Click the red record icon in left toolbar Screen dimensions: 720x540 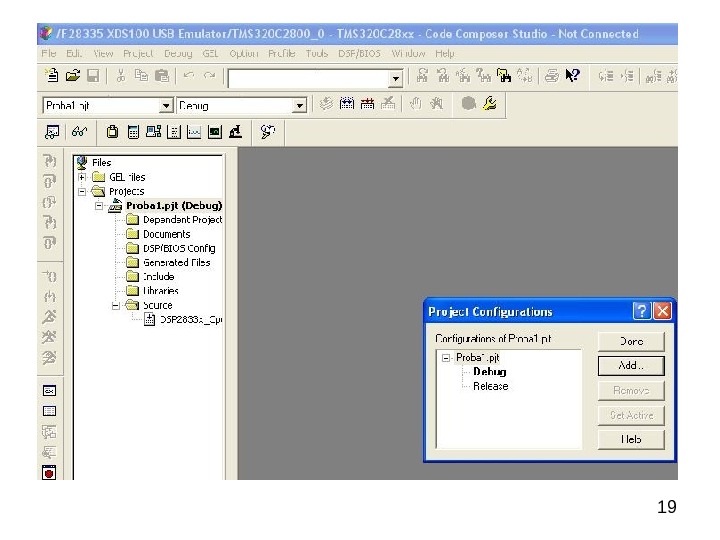(49, 472)
